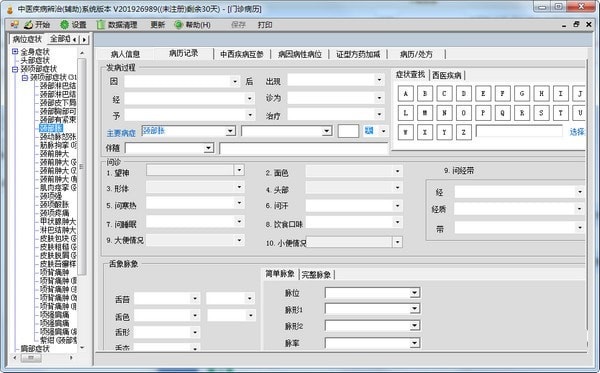
Task: Click the letter C symptom lookup button
Action: click(x=444, y=93)
